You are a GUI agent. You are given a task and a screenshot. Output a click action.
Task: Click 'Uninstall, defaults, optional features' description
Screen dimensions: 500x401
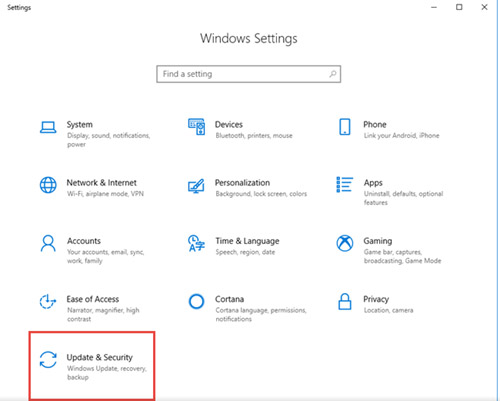[403, 198]
